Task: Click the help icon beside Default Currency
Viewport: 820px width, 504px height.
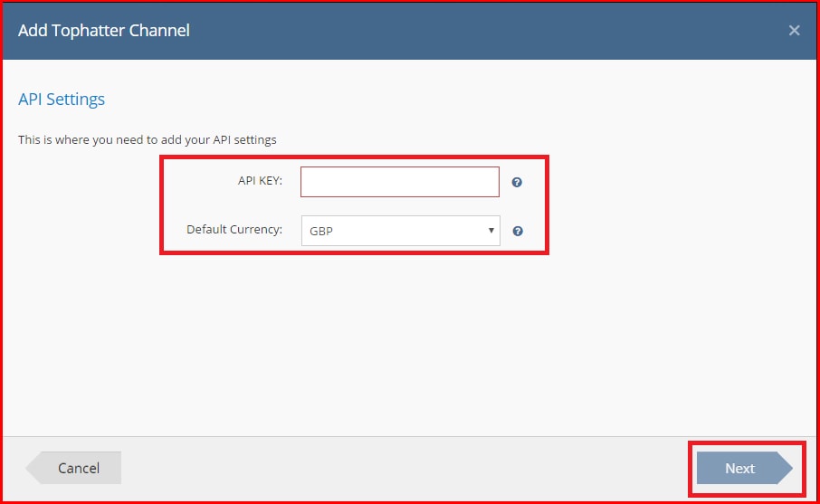Action: click(517, 231)
